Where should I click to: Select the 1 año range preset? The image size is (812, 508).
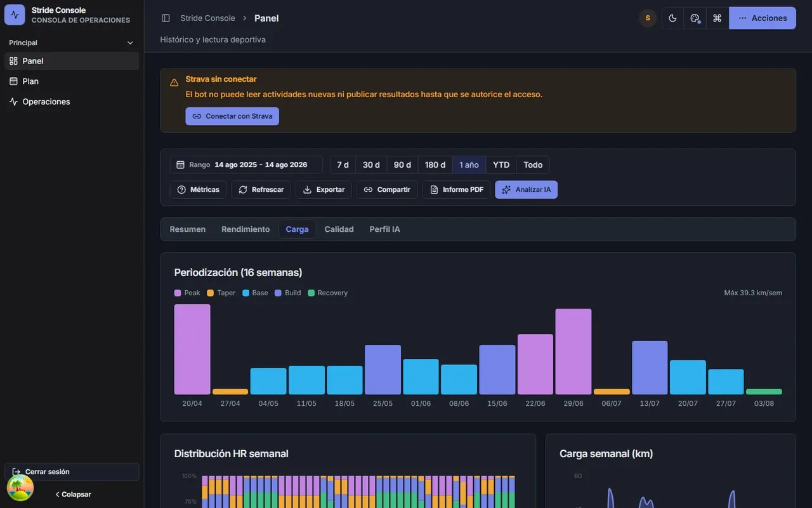point(469,165)
